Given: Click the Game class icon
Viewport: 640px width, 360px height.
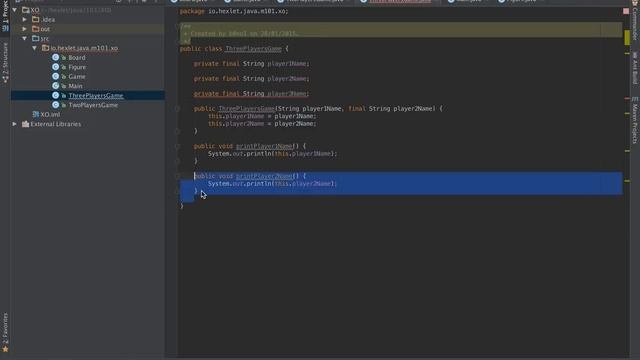Looking at the screenshot, I should (x=56, y=76).
